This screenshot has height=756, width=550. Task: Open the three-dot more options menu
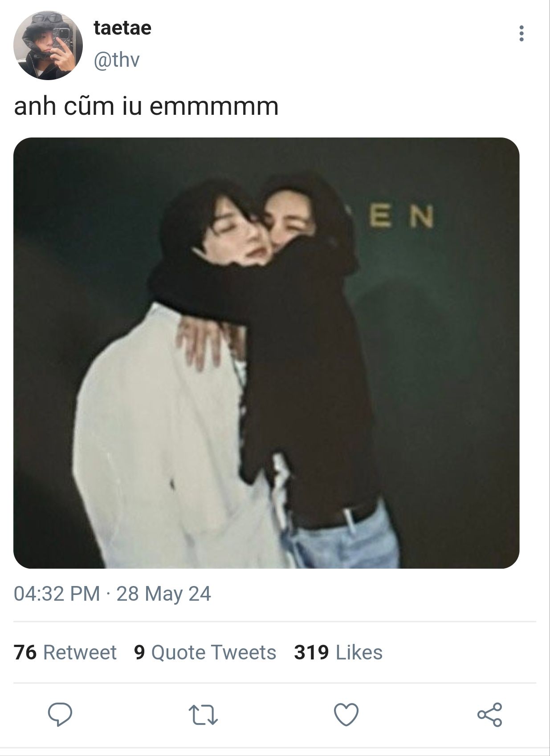click(521, 33)
